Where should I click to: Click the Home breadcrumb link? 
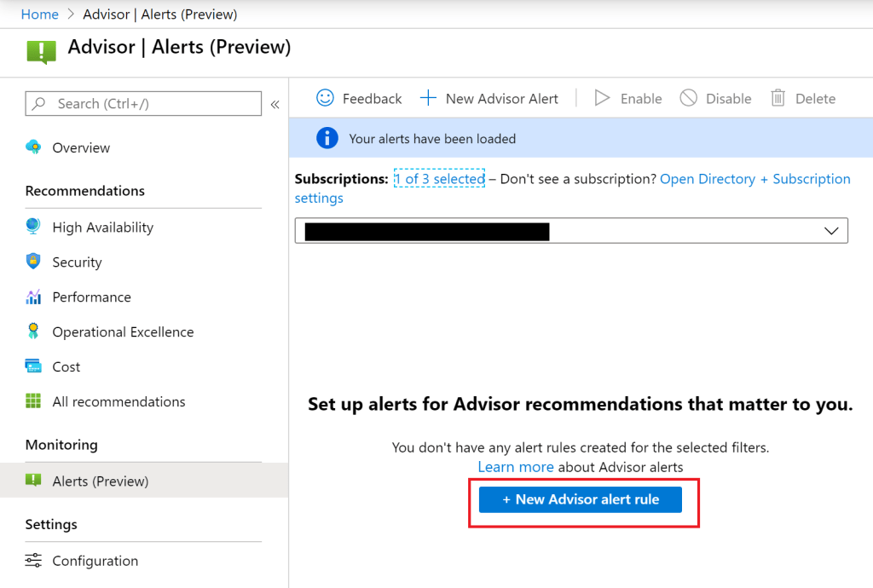pos(39,14)
